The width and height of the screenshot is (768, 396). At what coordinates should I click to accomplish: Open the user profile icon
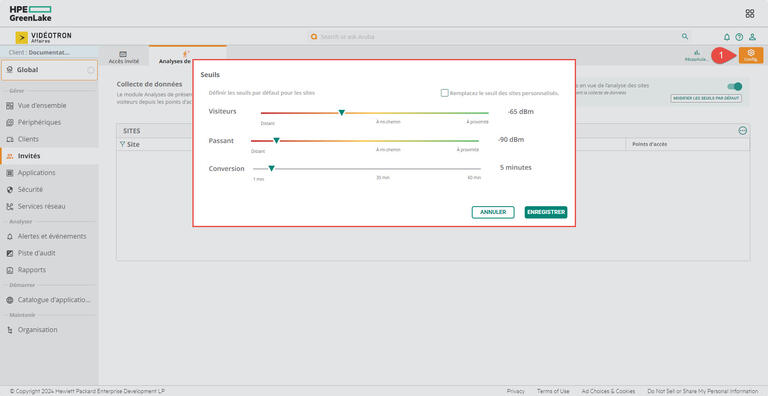coord(752,37)
